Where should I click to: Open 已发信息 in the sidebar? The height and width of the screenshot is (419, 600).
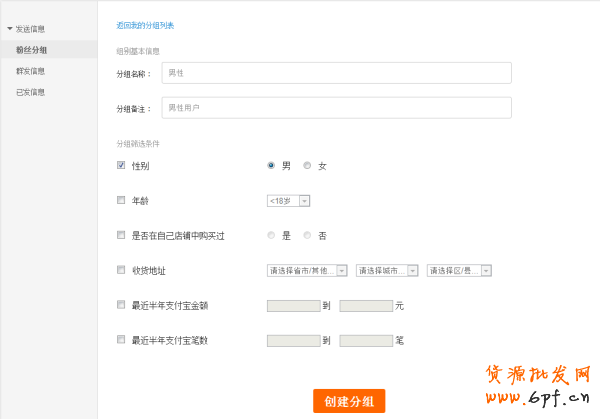(30, 92)
